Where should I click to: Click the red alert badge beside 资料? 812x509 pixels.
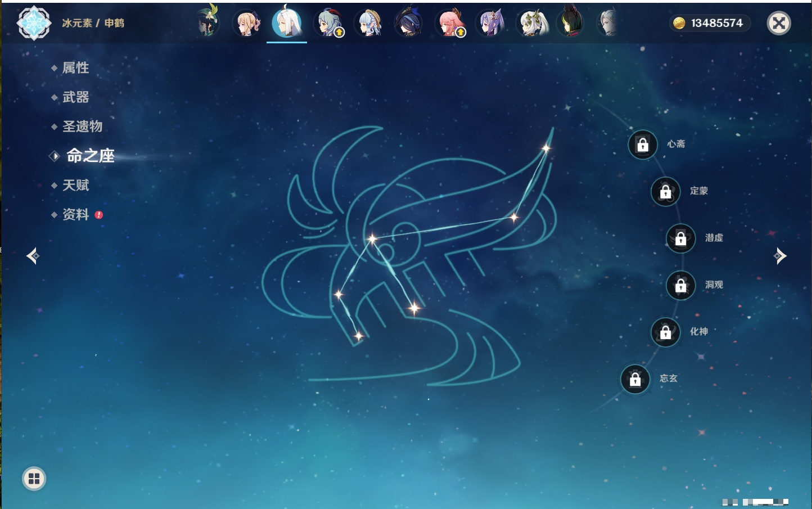[99, 215]
